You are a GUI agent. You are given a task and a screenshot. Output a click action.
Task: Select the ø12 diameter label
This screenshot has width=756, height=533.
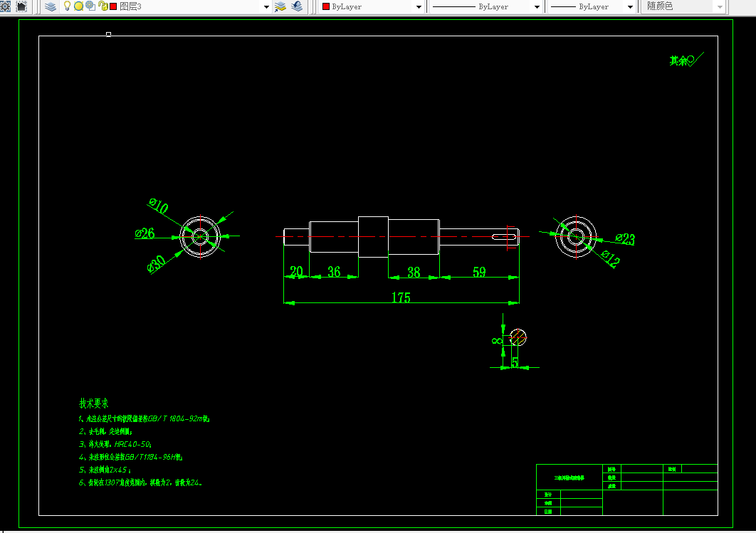point(610,259)
